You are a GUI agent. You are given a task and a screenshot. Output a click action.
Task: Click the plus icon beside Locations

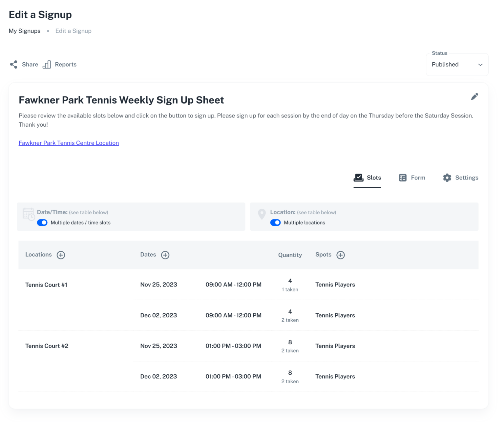[x=61, y=255]
